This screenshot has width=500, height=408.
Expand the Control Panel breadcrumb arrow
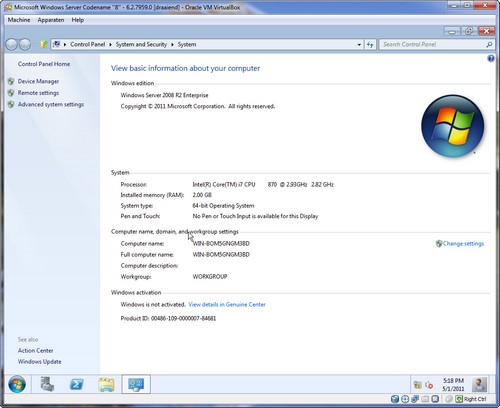(110, 45)
